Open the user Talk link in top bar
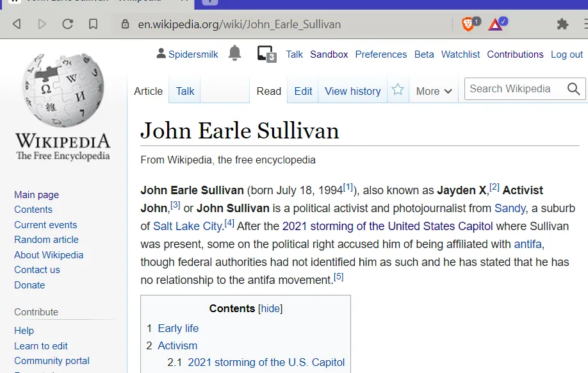 pos(295,54)
